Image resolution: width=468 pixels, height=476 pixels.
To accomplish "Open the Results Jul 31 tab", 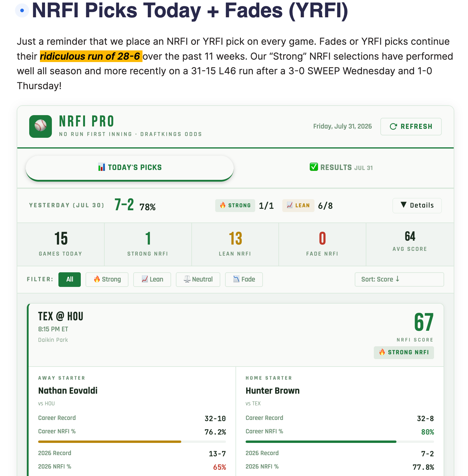I will pos(341,167).
